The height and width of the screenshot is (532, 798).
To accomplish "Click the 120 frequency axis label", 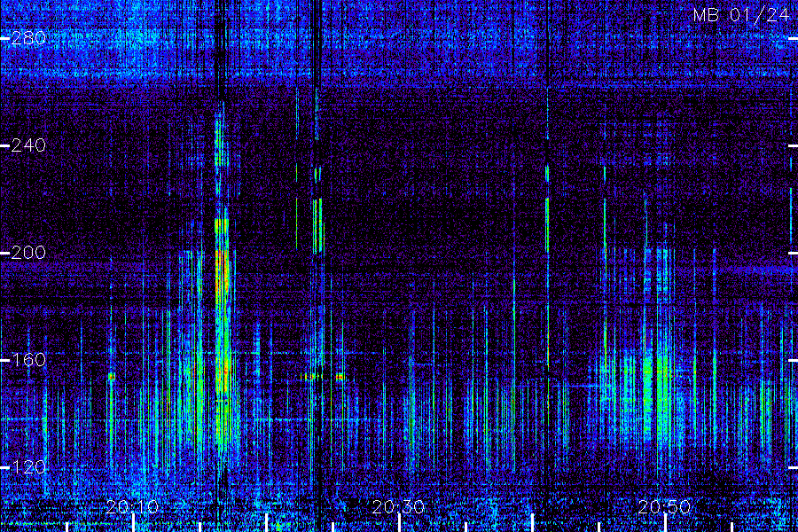I will point(28,467).
